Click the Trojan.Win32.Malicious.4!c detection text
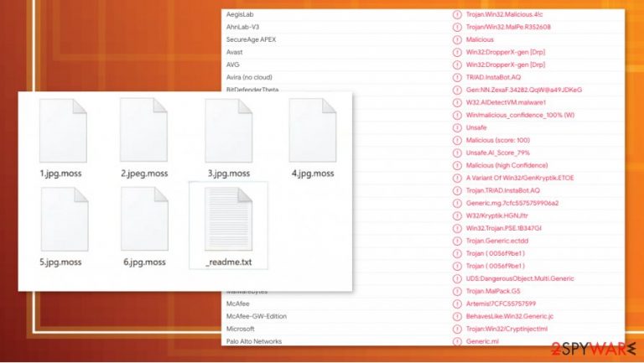This screenshot has width=644, height=363. point(504,14)
